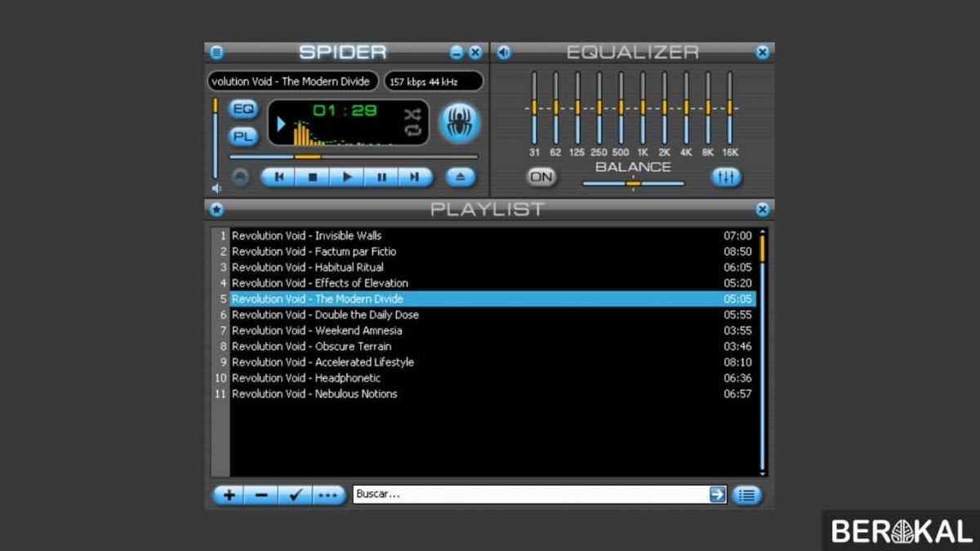Toggle the equalizer ON button
The image size is (980, 551).
(541, 176)
